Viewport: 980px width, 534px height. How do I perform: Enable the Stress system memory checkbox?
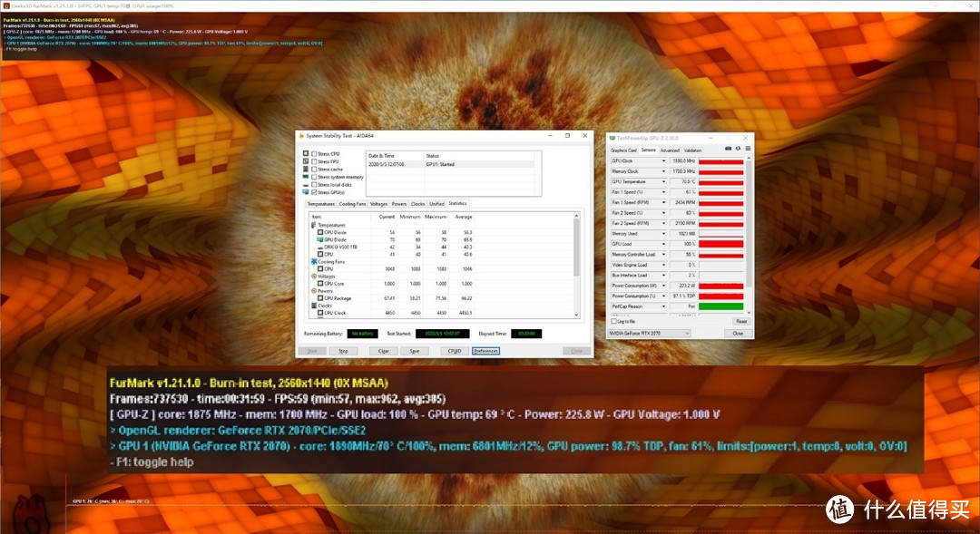coord(314,177)
